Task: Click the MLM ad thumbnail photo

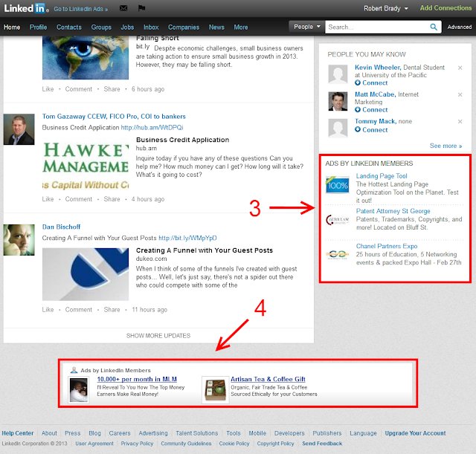Action: point(79,390)
